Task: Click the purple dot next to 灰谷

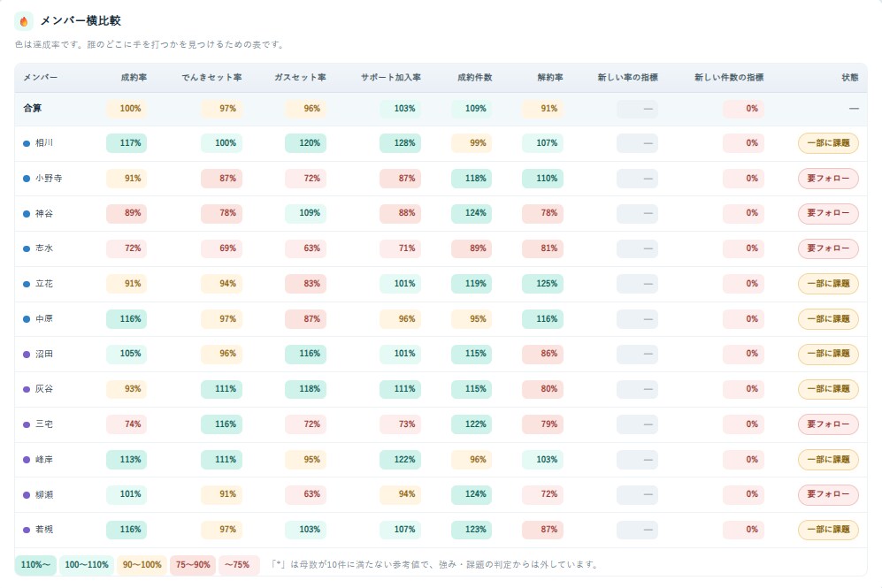Action: (x=27, y=389)
